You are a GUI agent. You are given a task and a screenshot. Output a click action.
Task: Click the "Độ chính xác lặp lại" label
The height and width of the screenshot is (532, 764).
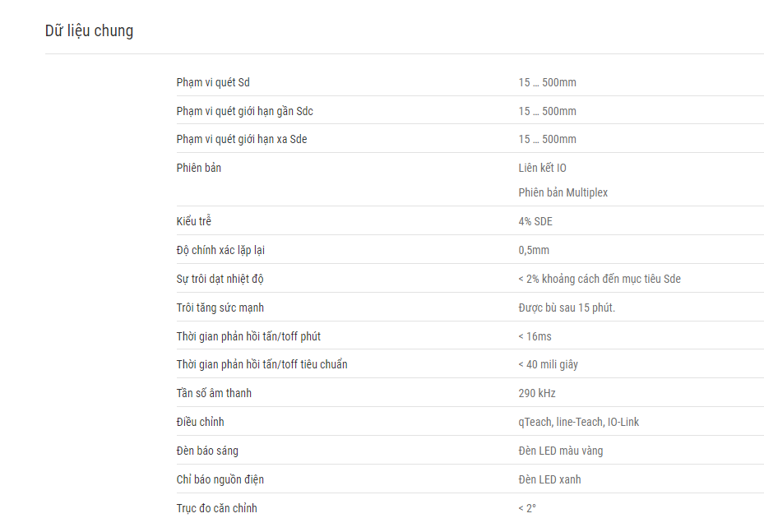point(220,250)
